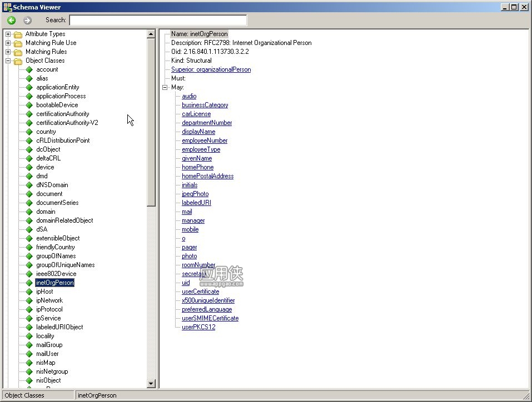Click the Schema Viewer title bar icon

(x=7, y=7)
